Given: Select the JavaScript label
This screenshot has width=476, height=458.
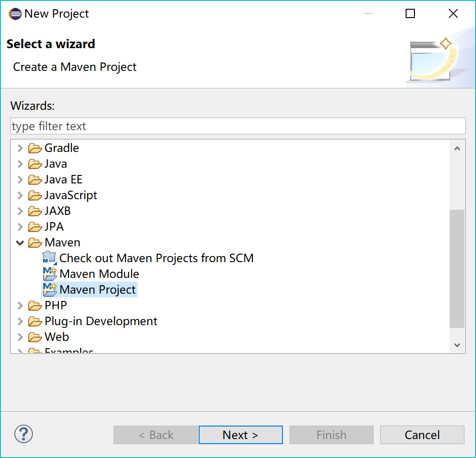Looking at the screenshot, I should pyautogui.click(x=71, y=195).
